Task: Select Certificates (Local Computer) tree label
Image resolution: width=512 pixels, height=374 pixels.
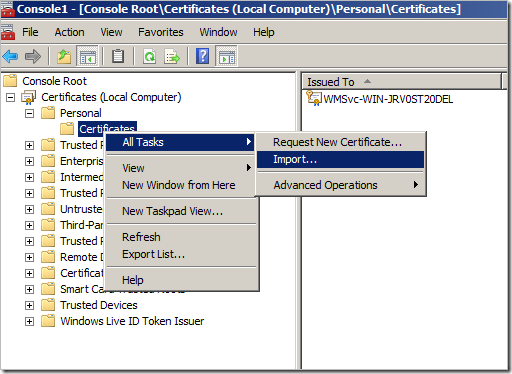Action: 111,97
